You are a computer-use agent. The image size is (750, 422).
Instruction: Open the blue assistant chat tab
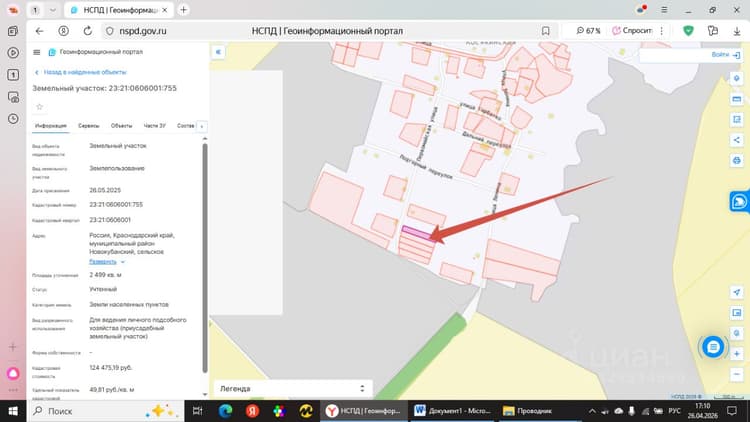point(739,201)
